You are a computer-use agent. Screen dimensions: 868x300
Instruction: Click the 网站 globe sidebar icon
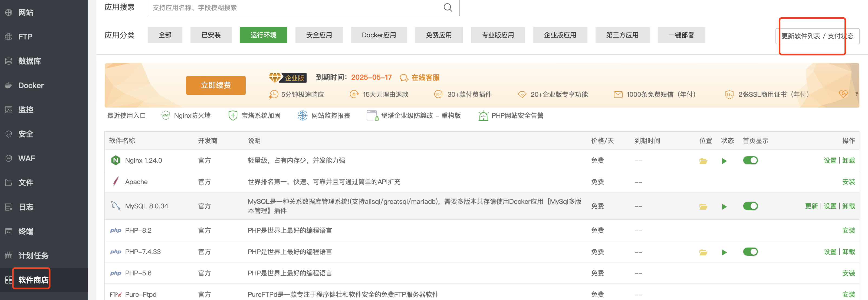point(9,12)
